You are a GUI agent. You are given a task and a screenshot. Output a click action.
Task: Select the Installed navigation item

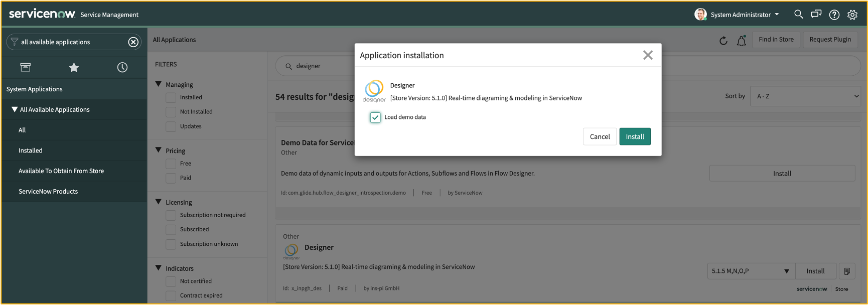(x=74, y=150)
